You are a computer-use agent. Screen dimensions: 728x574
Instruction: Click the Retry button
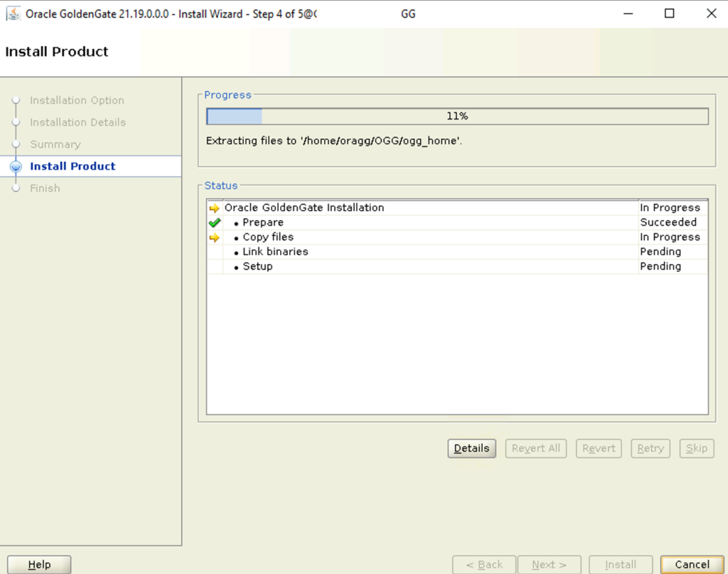(650, 448)
